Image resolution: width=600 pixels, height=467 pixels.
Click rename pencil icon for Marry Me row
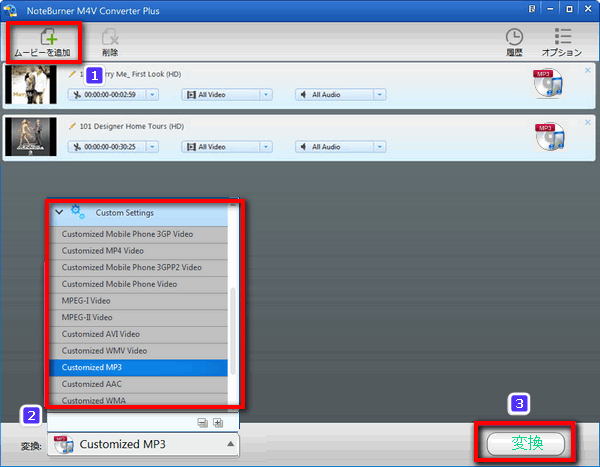click(72, 74)
